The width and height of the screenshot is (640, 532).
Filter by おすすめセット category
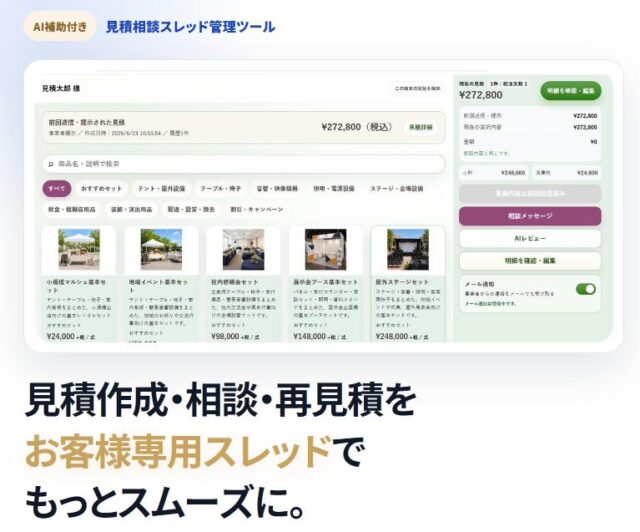point(101,189)
